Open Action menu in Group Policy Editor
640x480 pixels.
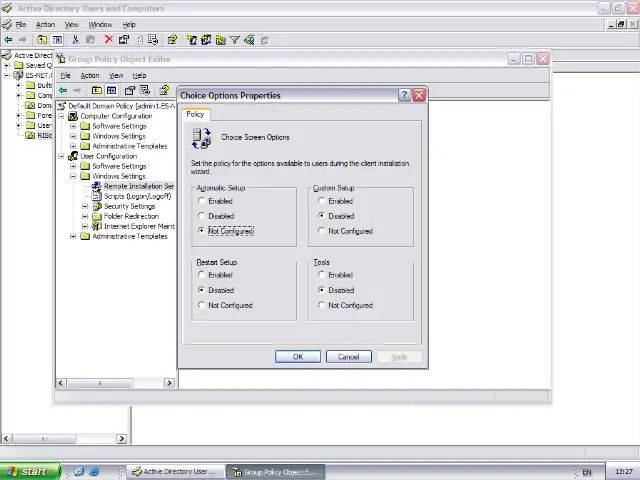[90, 76]
